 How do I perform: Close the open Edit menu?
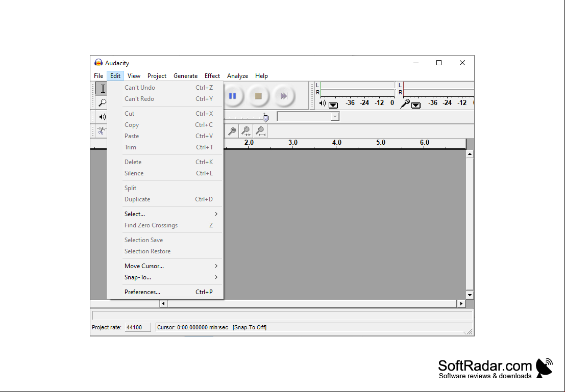point(115,75)
